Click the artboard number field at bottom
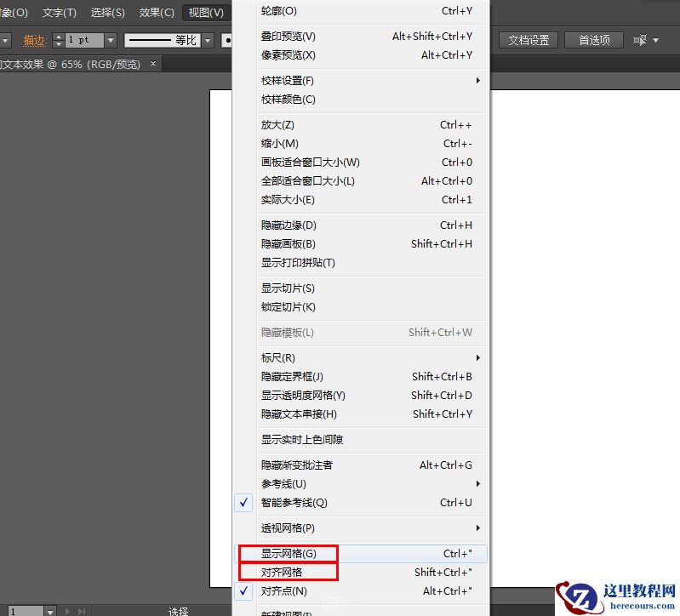680x616 pixels. 26,611
